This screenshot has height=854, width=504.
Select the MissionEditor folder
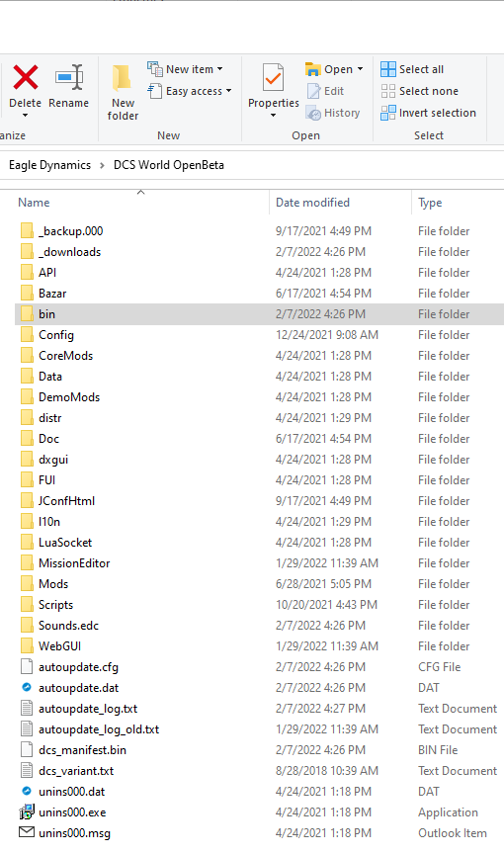pos(74,562)
